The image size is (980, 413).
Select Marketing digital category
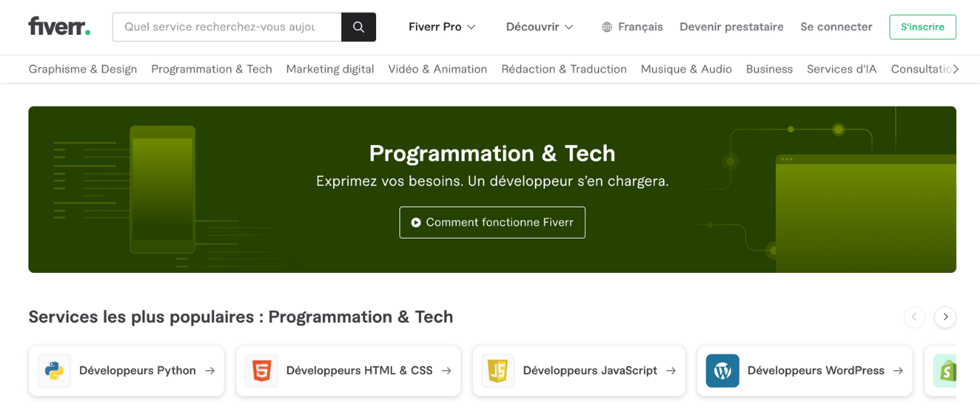point(330,69)
